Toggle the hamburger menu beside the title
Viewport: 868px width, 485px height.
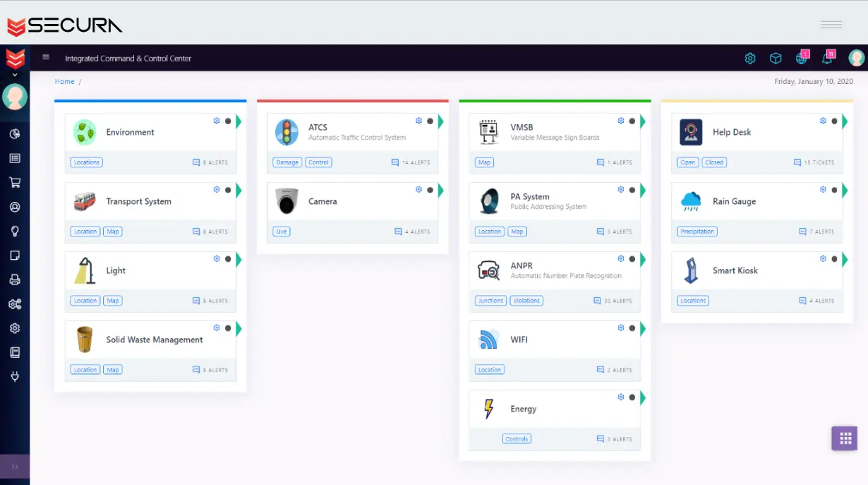coord(46,58)
